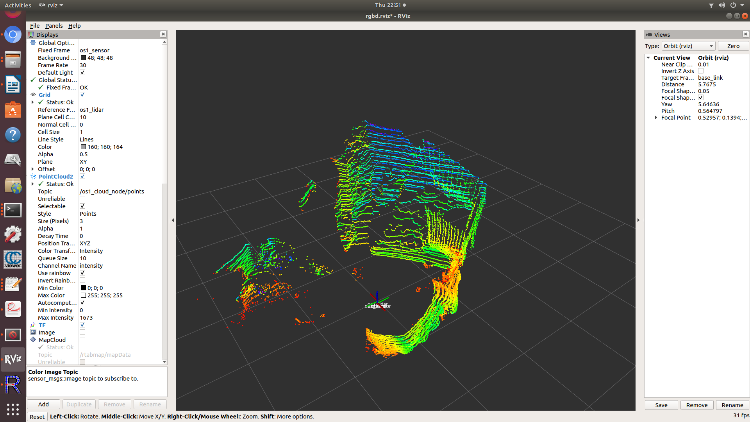Click the RViz icon in the dock
This screenshot has width=750, height=422.
13,361
